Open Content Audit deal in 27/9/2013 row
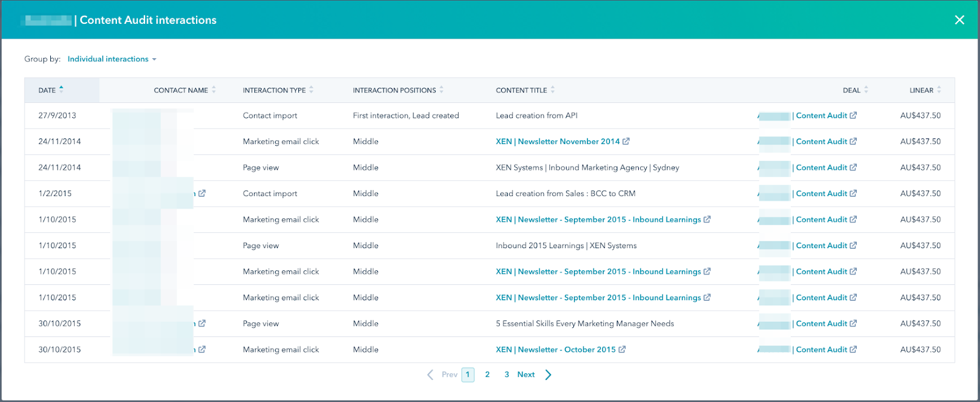The height and width of the screenshot is (402, 980). pos(821,116)
